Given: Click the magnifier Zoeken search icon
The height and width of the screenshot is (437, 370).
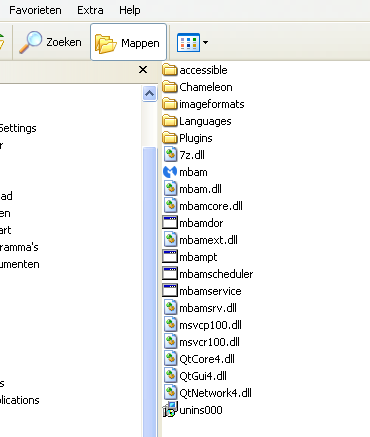Looking at the screenshot, I should pos(30,42).
